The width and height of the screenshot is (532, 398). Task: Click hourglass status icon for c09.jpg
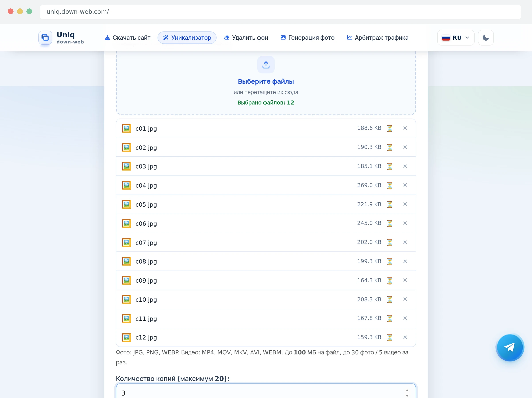390,280
